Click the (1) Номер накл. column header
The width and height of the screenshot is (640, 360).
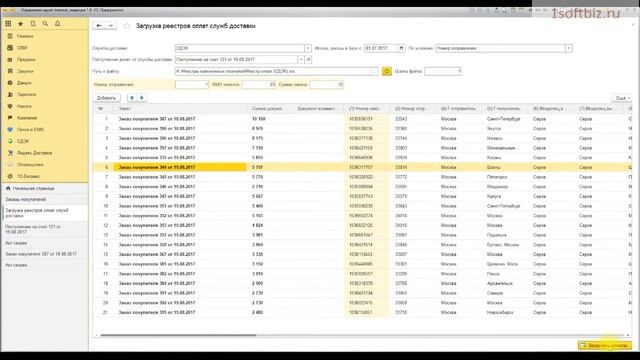(368, 109)
